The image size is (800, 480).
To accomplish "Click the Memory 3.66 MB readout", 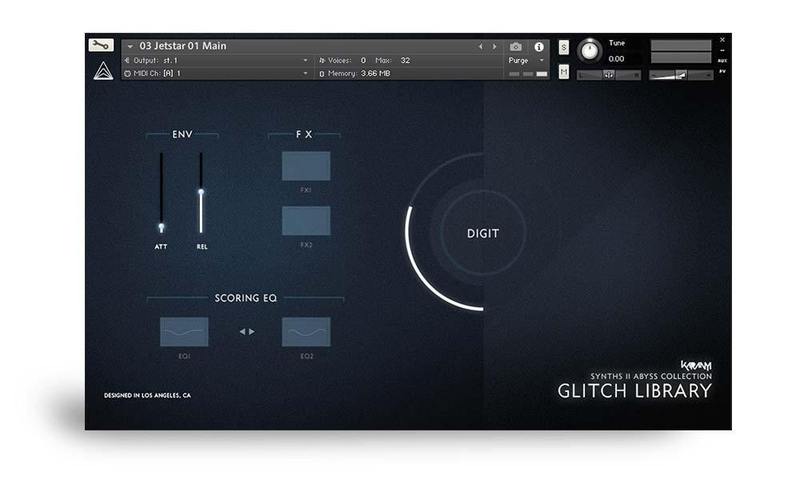I will point(376,73).
